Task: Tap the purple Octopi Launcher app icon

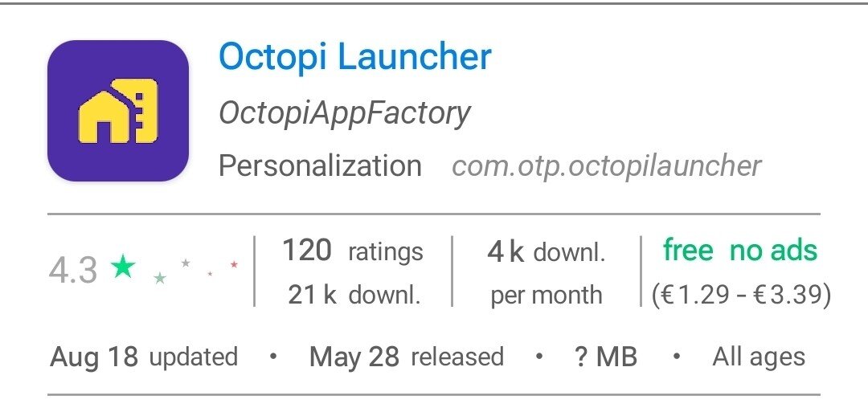Action: click(x=118, y=111)
